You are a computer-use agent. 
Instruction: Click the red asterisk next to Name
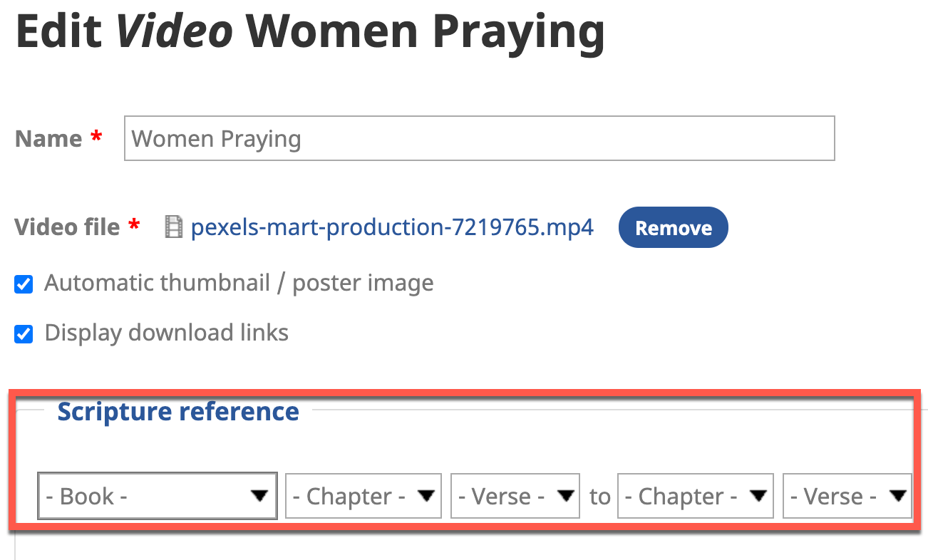(x=96, y=137)
